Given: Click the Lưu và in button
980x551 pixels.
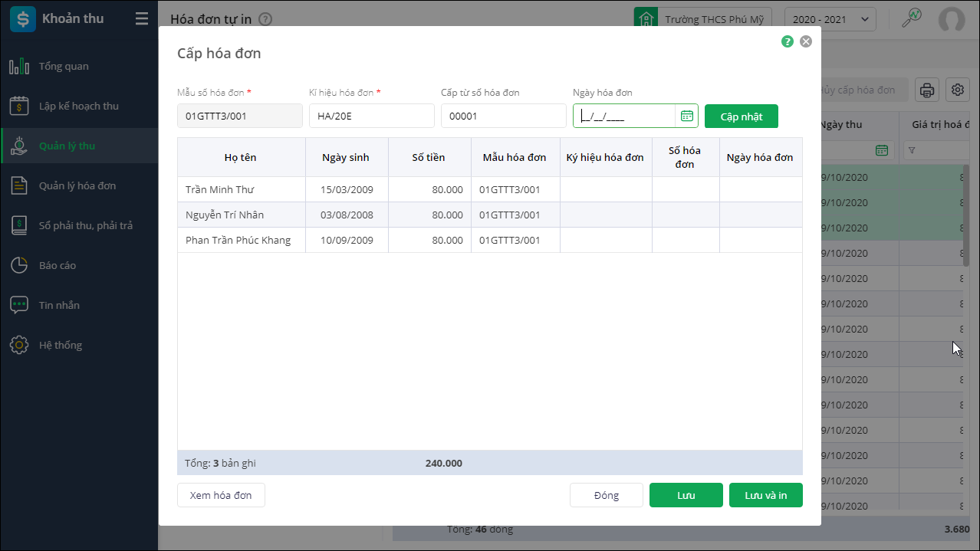Looking at the screenshot, I should [x=766, y=495].
